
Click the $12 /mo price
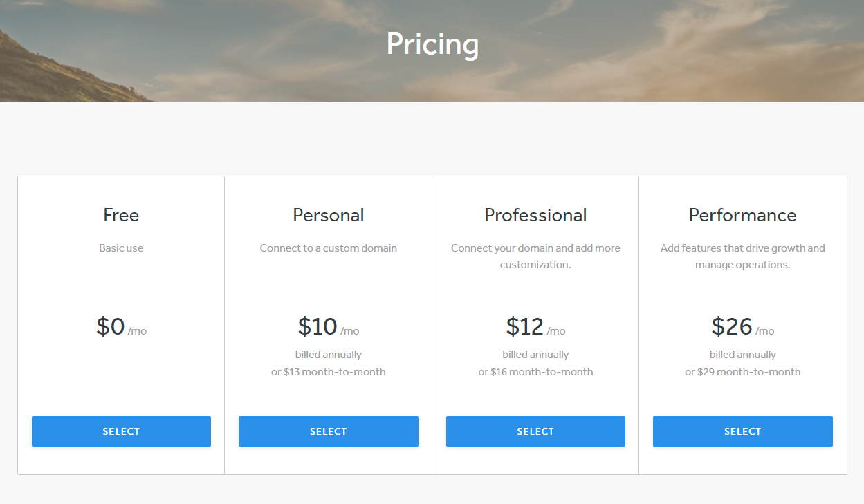[535, 326]
